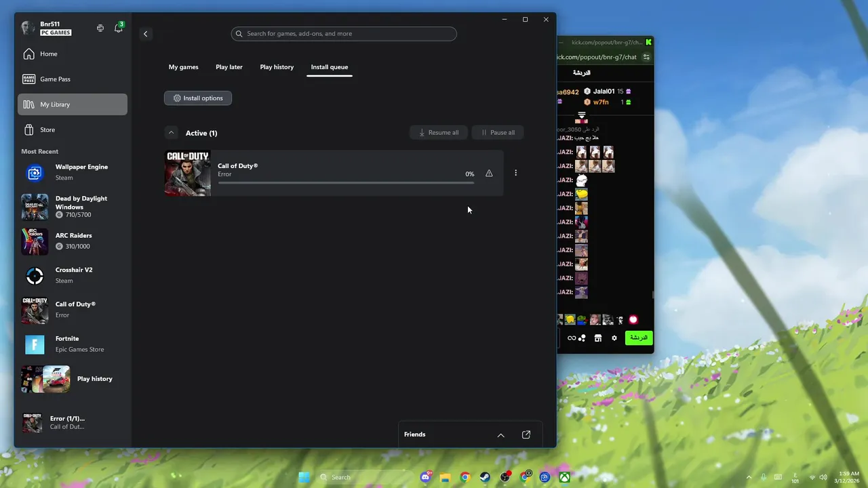Go back with the arrow button
Image resolution: width=868 pixels, height=488 pixels.
[x=145, y=33]
